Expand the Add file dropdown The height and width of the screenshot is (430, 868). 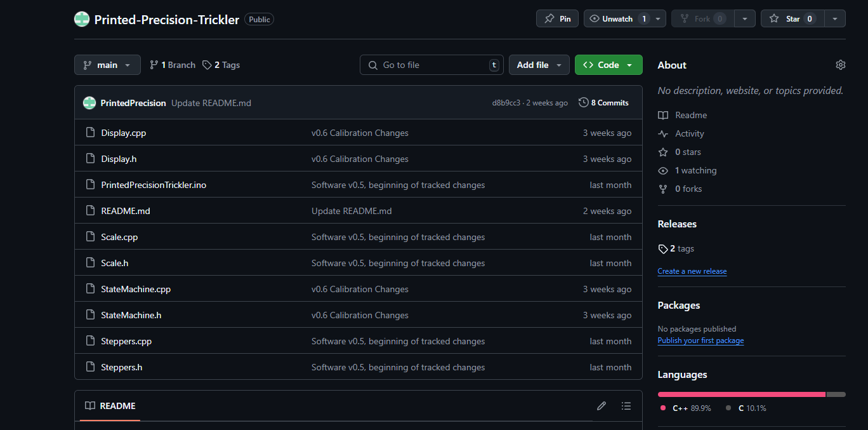tap(539, 65)
